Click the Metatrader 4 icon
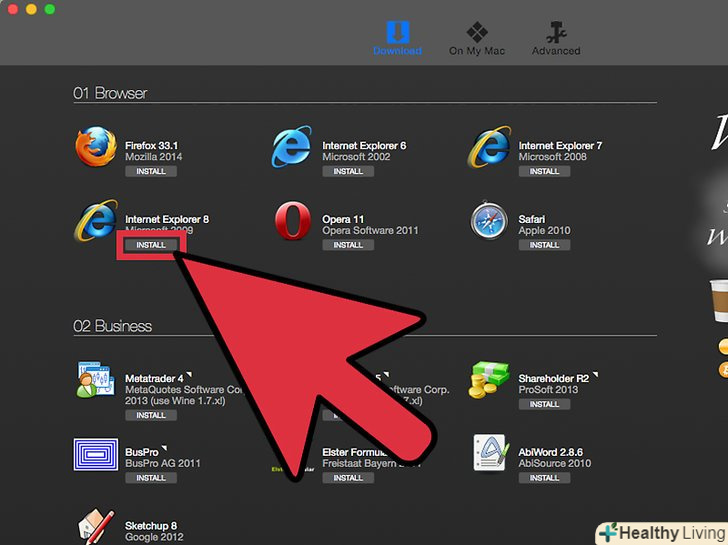 click(x=95, y=380)
